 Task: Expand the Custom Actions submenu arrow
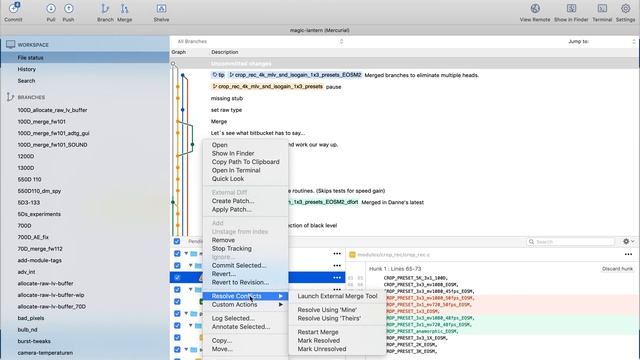[x=281, y=304]
